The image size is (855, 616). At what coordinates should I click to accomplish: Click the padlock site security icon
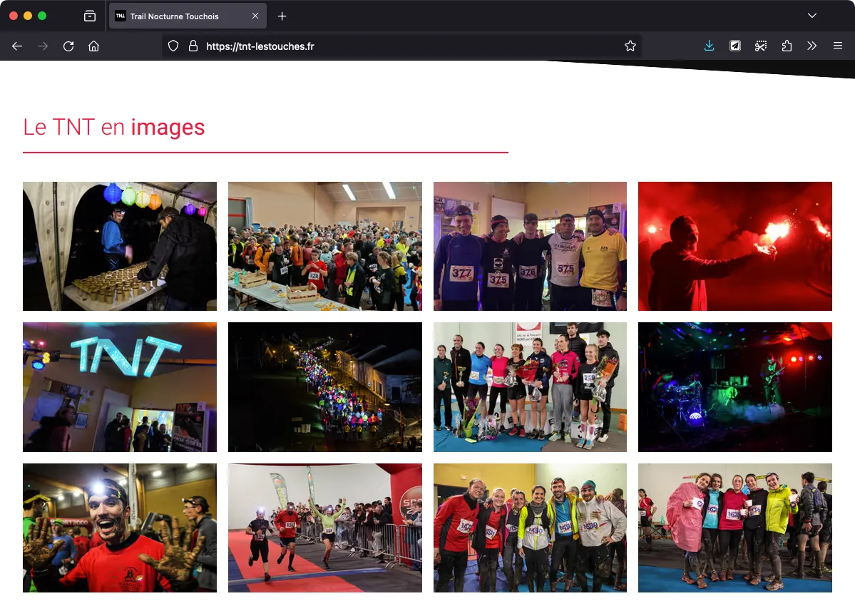[x=193, y=46]
